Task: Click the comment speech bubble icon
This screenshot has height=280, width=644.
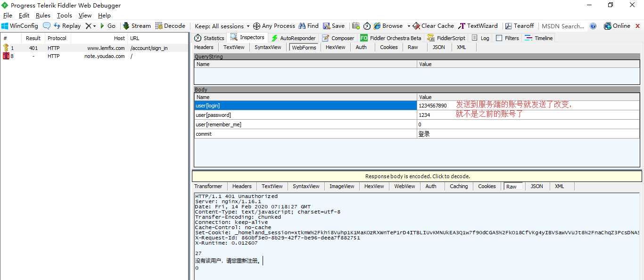Action: [47, 26]
